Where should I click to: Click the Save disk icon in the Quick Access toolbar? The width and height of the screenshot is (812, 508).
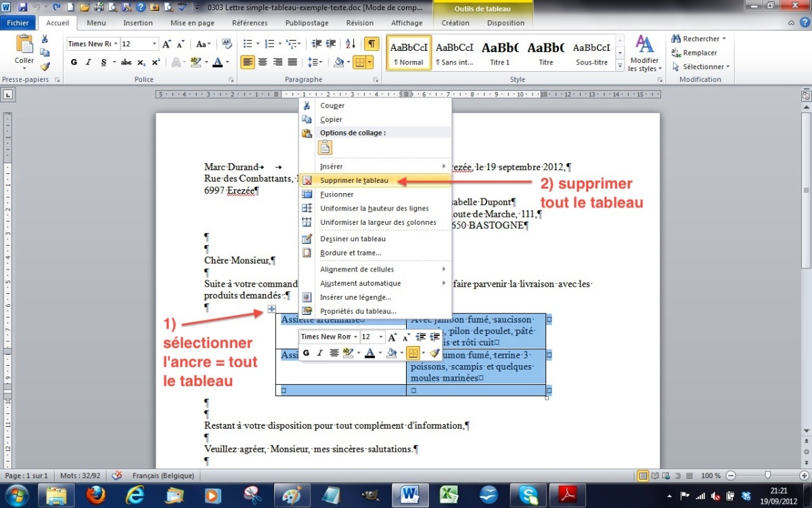(23, 7)
